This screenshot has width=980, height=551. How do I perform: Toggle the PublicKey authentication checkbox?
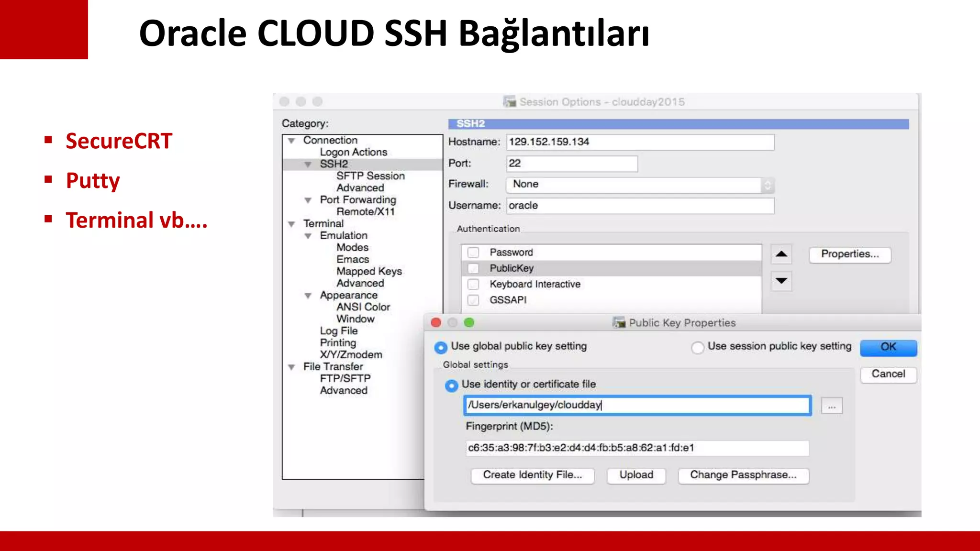pyautogui.click(x=473, y=268)
